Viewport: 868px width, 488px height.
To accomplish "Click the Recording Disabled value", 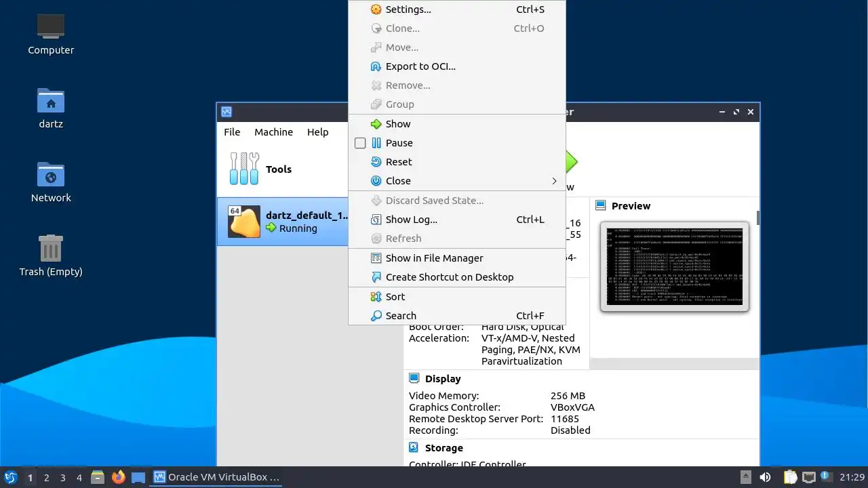I will point(570,430).
